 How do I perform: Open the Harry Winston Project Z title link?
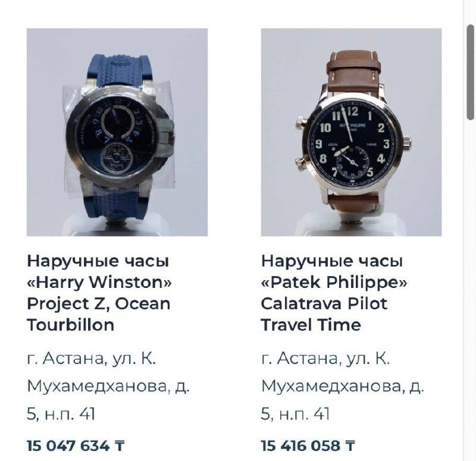click(99, 293)
